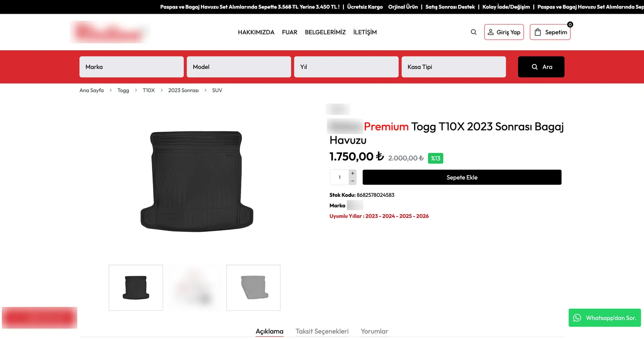Click the stock code 8682578024583
Image resolution: width=644 pixels, height=339 pixels.
coord(376,195)
